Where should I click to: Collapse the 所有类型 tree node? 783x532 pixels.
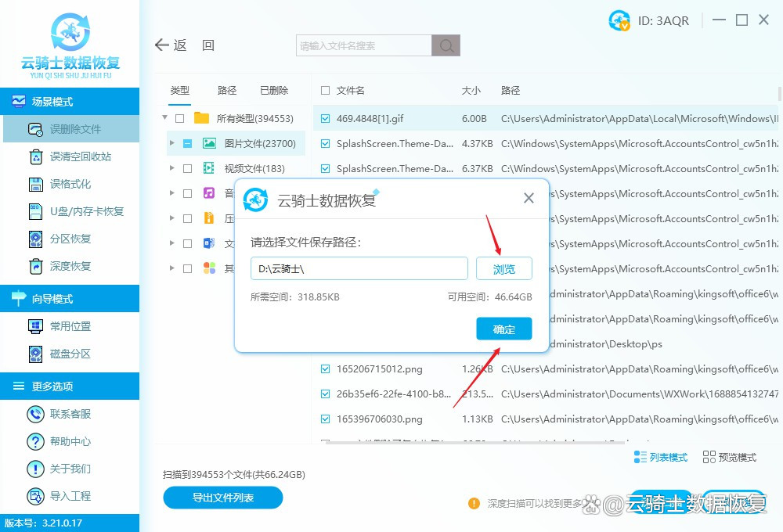click(164, 117)
